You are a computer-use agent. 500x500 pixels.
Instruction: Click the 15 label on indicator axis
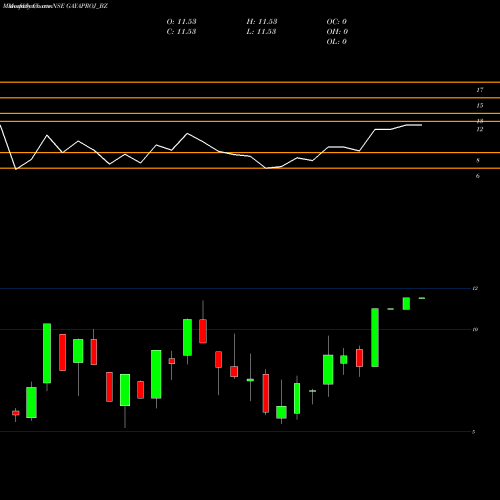tap(480, 105)
